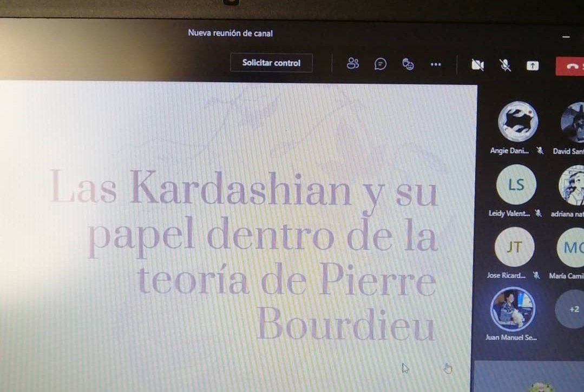Click the Nueva reunión de canal title

(x=230, y=33)
